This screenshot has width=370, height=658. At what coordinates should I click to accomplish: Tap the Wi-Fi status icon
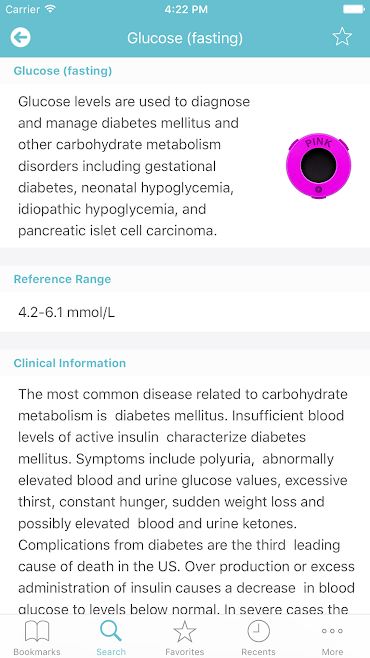point(50,9)
